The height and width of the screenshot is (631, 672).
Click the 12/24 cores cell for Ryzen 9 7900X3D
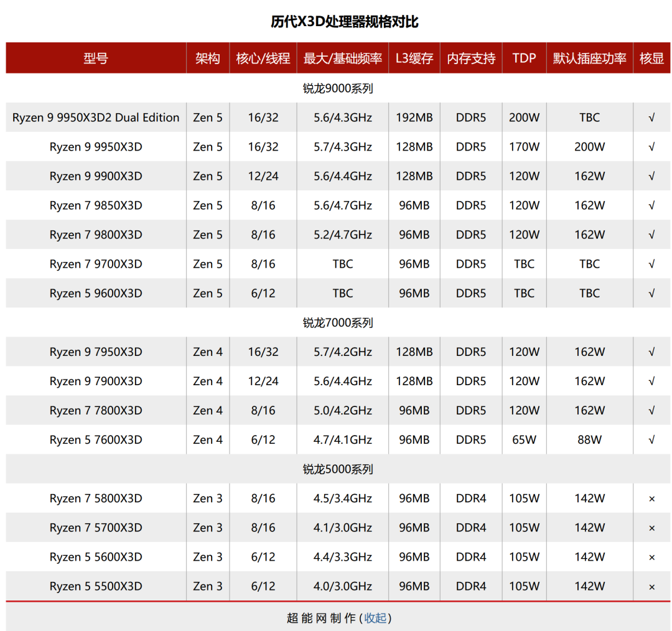coord(263,381)
